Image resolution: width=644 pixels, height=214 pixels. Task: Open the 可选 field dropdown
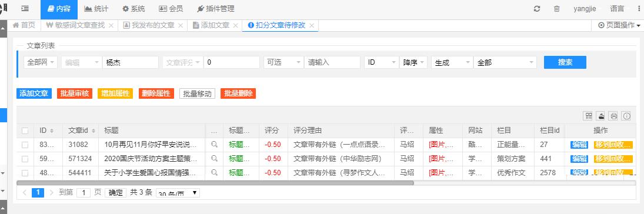283,62
